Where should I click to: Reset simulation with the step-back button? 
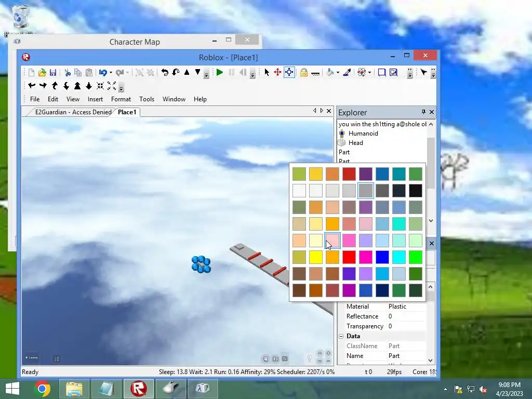[243, 72]
